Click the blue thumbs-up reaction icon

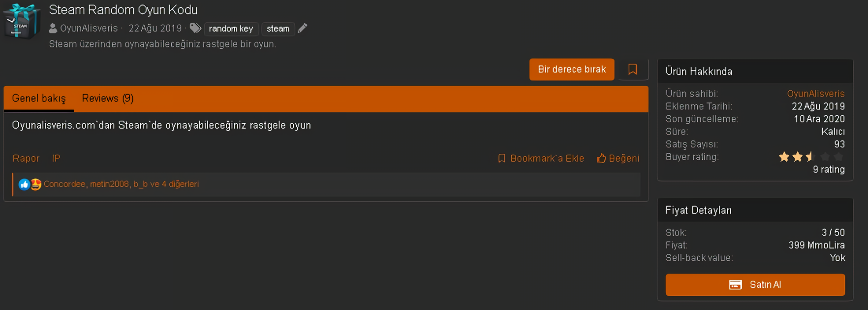24,184
